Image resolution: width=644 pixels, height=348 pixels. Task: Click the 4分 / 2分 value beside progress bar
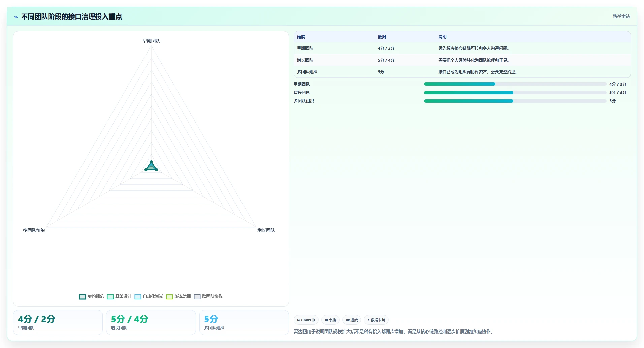[618, 84]
